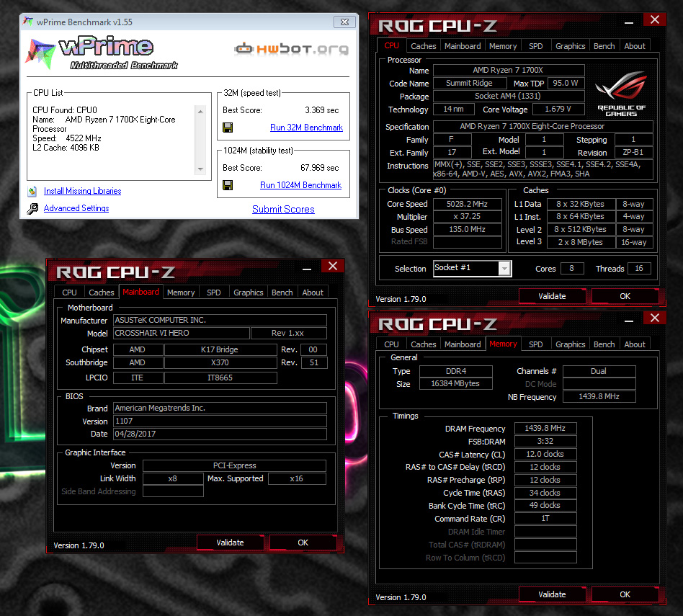Image resolution: width=683 pixels, height=616 pixels.
Task: Open Memory tab in top CPU-Z window
Action: tap(503, 46)
